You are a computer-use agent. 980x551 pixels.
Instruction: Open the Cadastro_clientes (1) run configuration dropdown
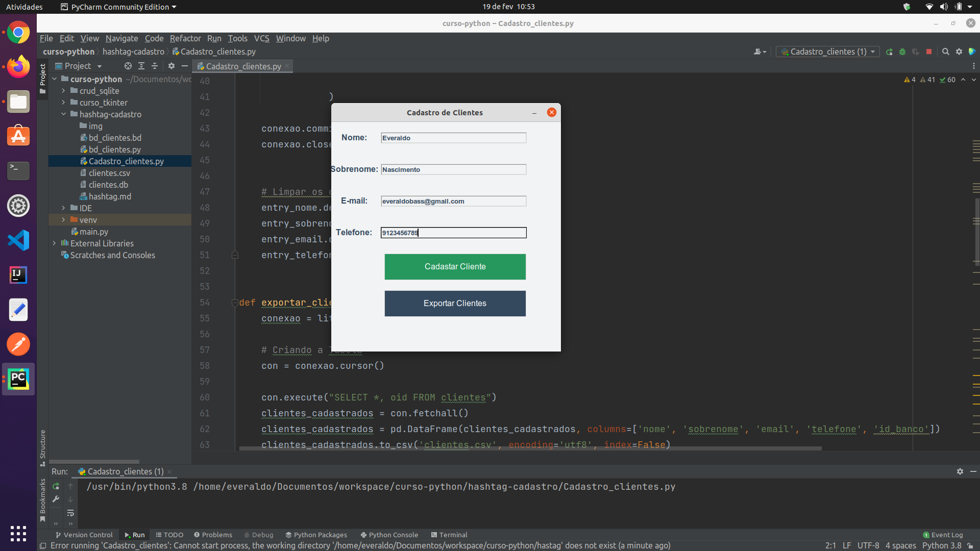click(827, 52)
